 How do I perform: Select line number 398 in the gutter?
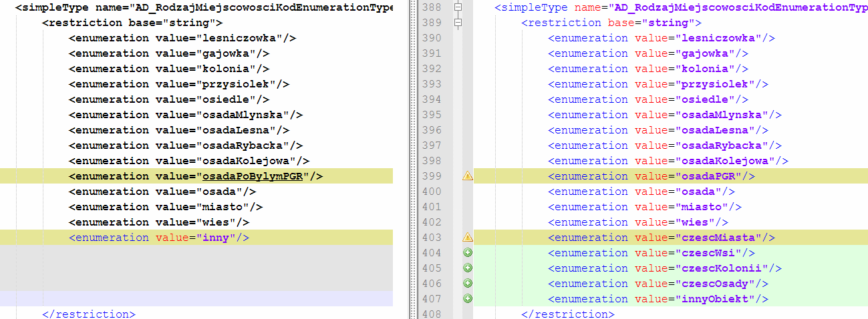tap(432, 161)
